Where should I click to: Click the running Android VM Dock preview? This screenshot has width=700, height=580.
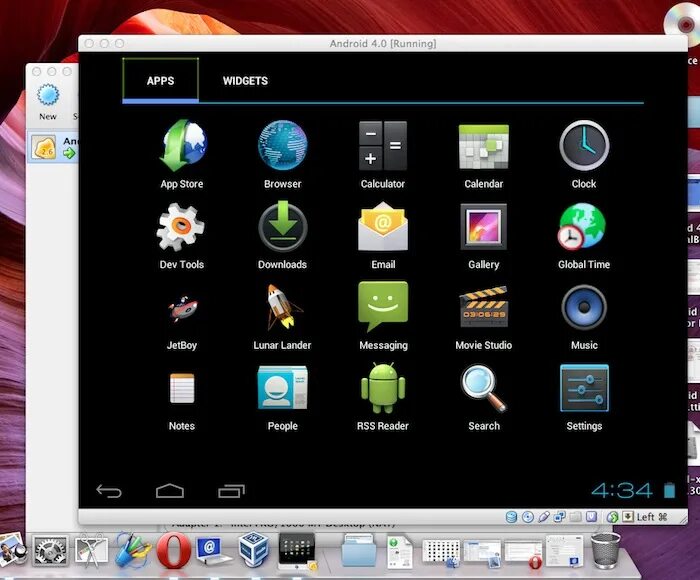click(297, 551)
